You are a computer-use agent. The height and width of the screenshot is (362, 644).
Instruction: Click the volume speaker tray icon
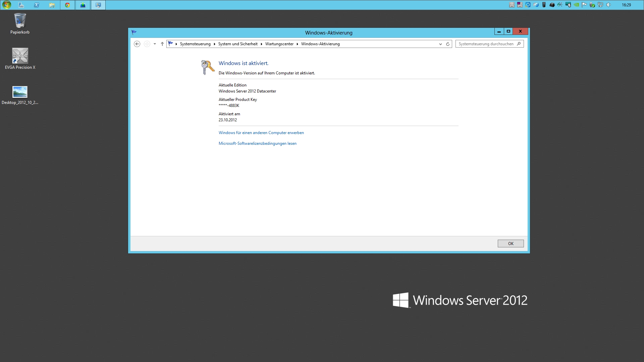pos(608,5)
